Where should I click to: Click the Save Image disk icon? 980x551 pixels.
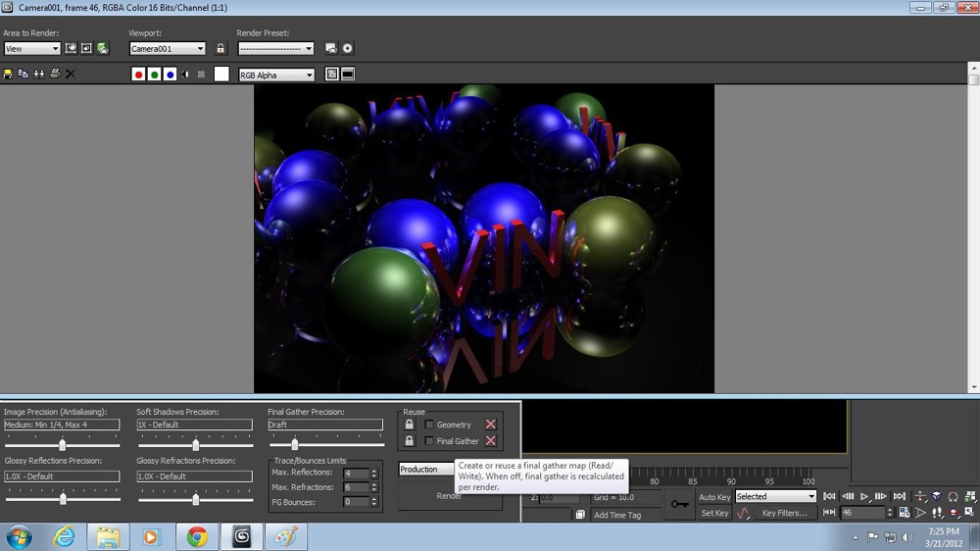click(8, 75)
